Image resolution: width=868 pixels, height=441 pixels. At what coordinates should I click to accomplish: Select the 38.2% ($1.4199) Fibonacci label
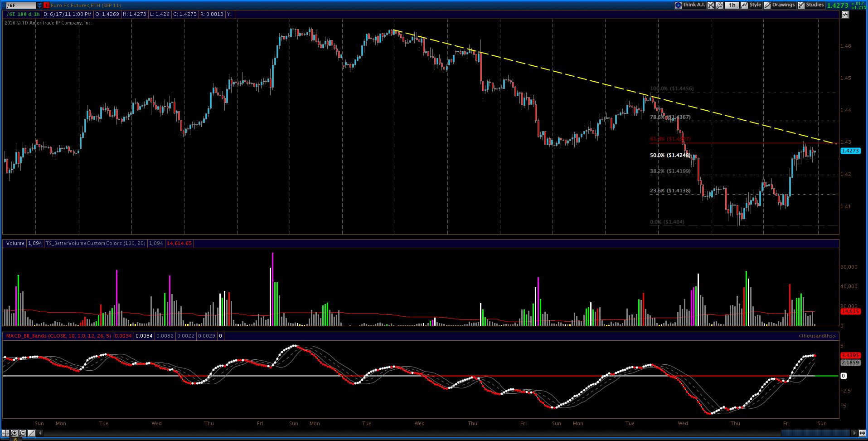(670, 171)
